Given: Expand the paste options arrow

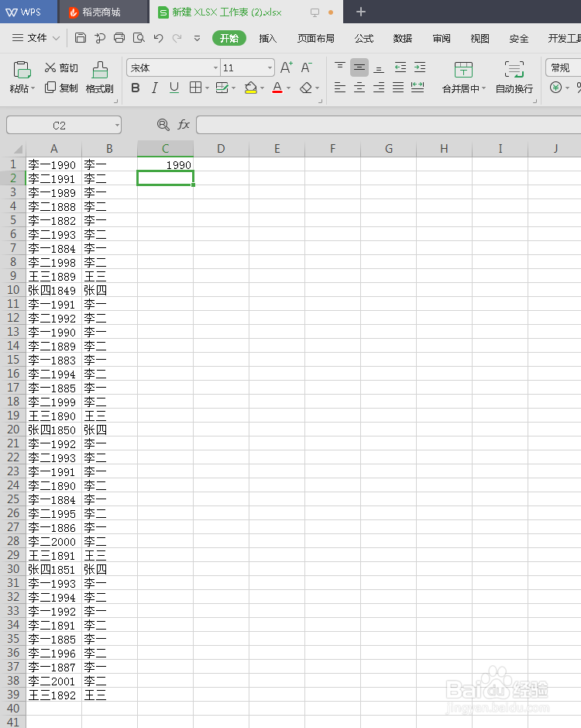Looking at the screenshot, I should point(33,88).
